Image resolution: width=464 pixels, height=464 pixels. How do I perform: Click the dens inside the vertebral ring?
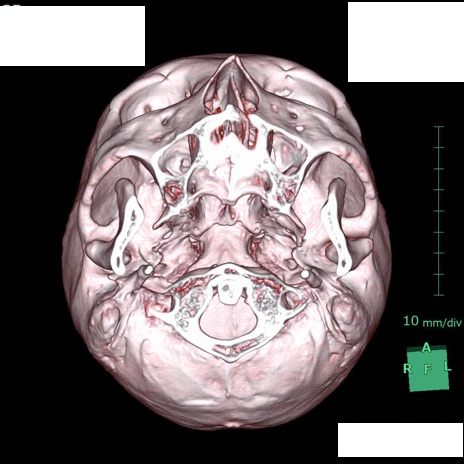[x=229, y=290]
